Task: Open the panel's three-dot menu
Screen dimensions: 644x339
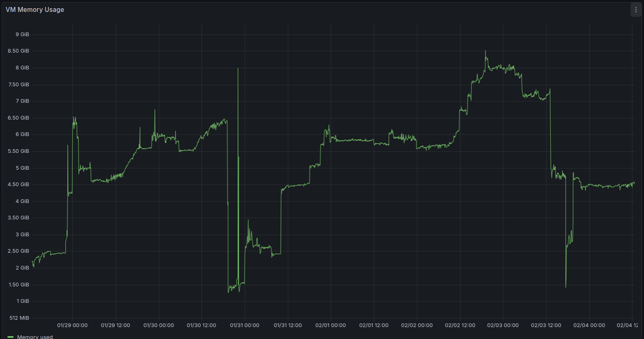Action: click(x=636, y=10)
